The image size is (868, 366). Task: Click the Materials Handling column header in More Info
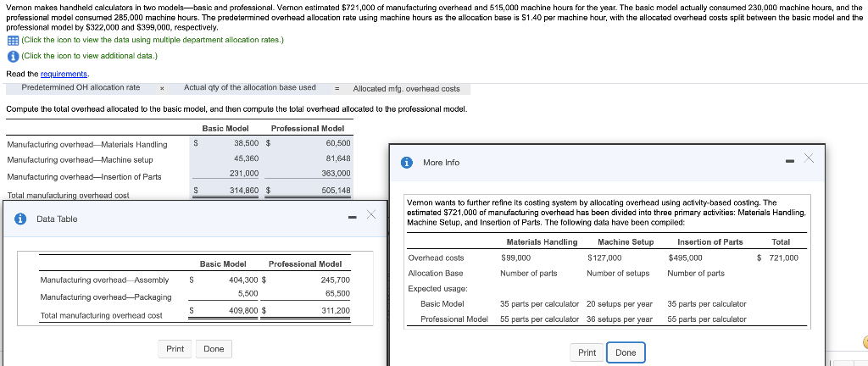click(542, 242)
